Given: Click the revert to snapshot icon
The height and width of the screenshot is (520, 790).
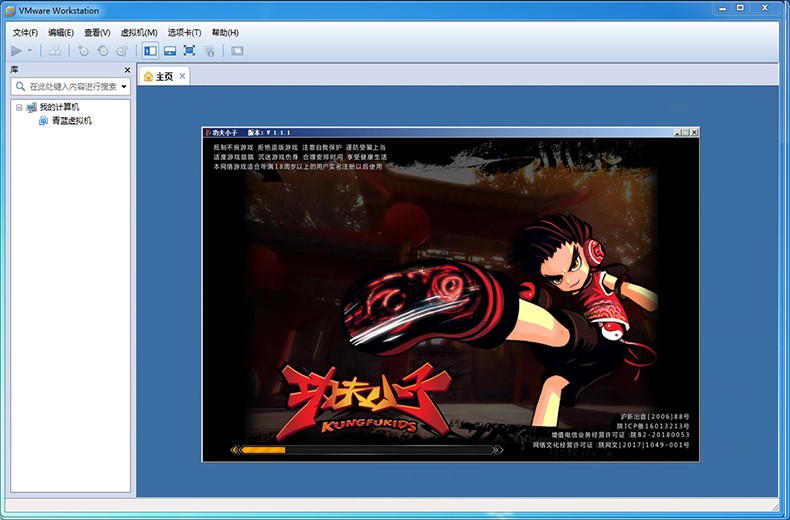Looking at the screenshot, I should (103, 50).
